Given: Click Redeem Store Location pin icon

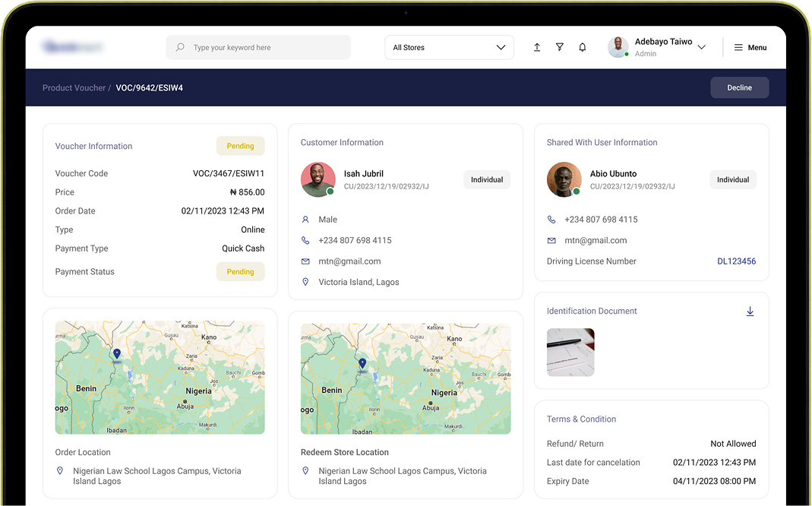Looking at the screenshot, I should pyautogui.click(x=305, y=471).
